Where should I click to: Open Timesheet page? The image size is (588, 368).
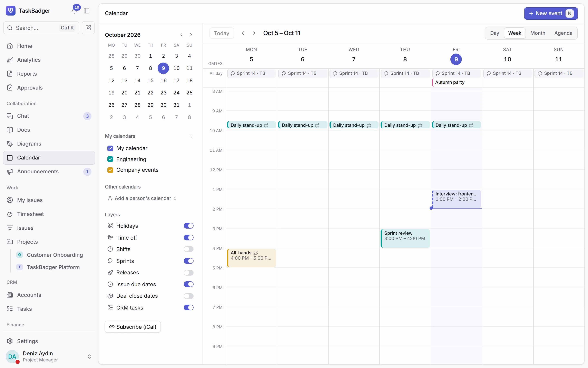pos(49,214)
